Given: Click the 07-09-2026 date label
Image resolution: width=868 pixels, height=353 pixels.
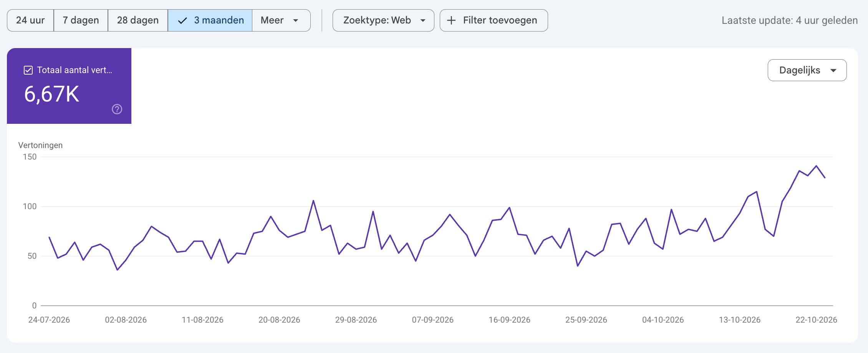Looking at the screenshot, I should pyautogui.click(x=433, y=320).
